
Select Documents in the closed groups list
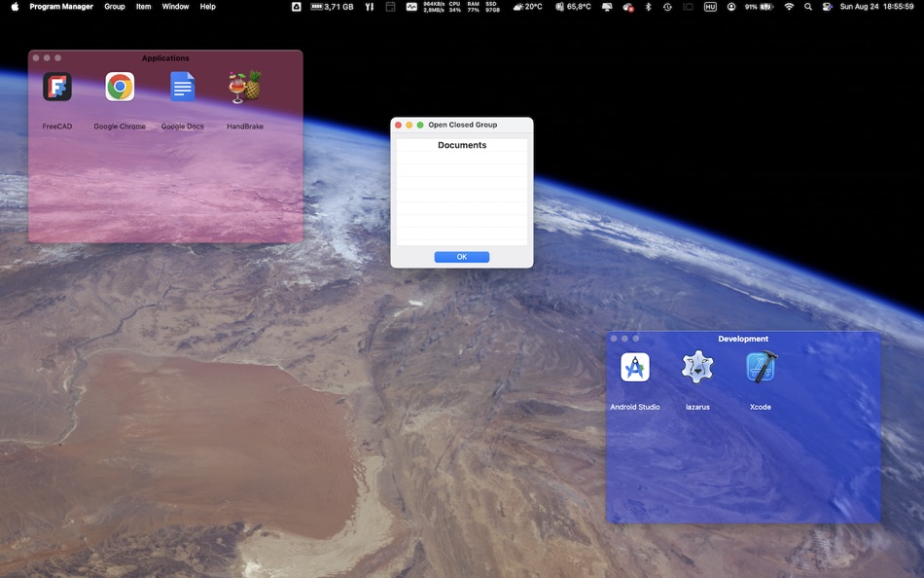pos(462,145)
